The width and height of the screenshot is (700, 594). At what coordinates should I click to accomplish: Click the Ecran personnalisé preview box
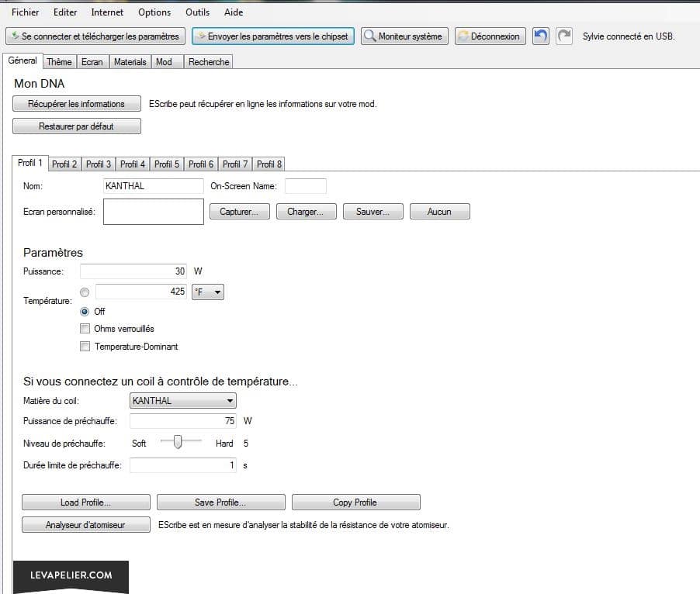pyautogui.click(x=154, y=212)
